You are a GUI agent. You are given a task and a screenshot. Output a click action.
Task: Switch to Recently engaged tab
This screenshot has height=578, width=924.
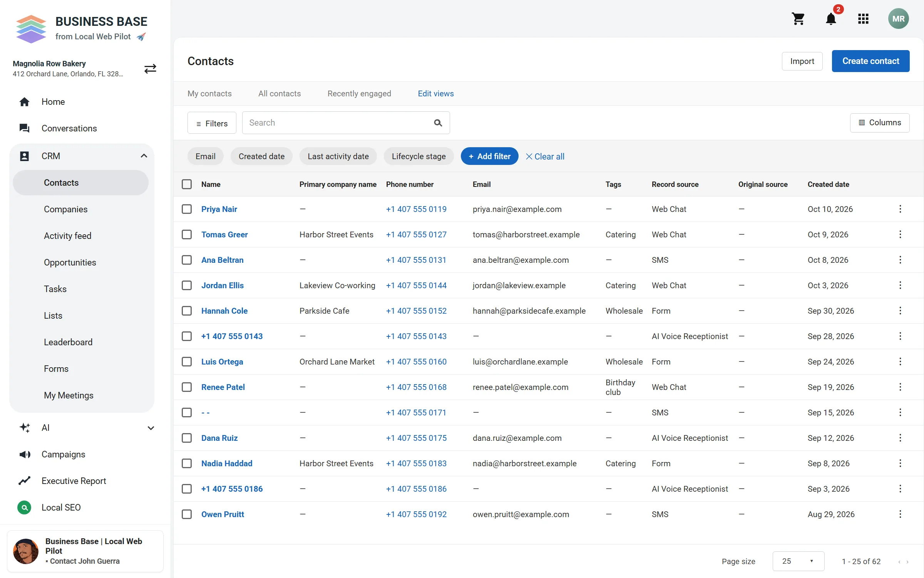(x=359, y=94)
